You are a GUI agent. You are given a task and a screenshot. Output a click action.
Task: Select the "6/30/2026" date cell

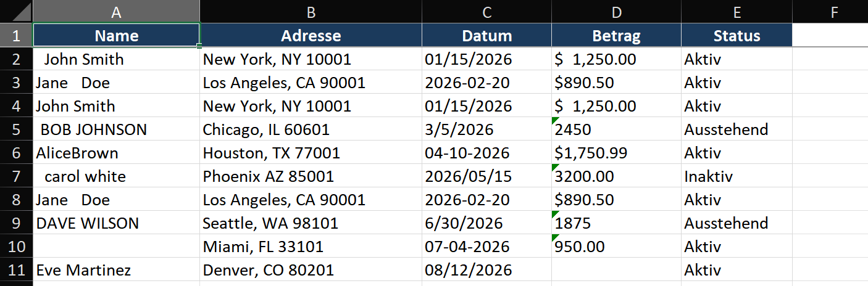pos(486,223)
